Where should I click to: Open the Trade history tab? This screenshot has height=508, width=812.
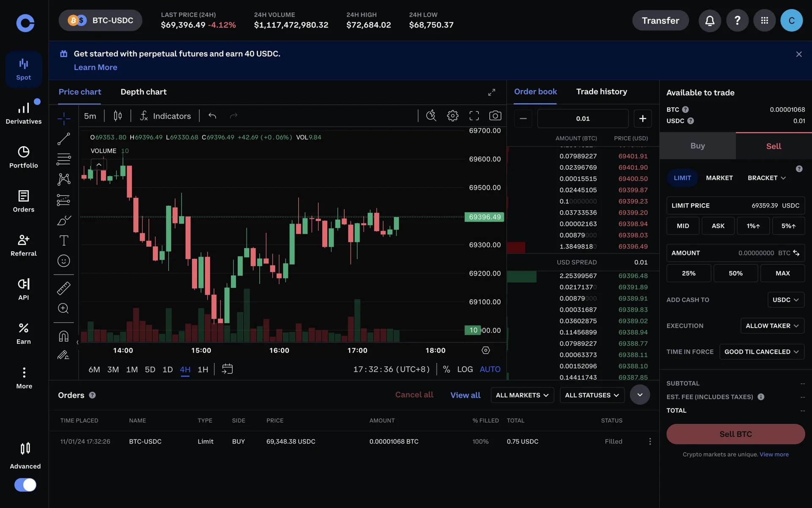[x=601, y=91]
